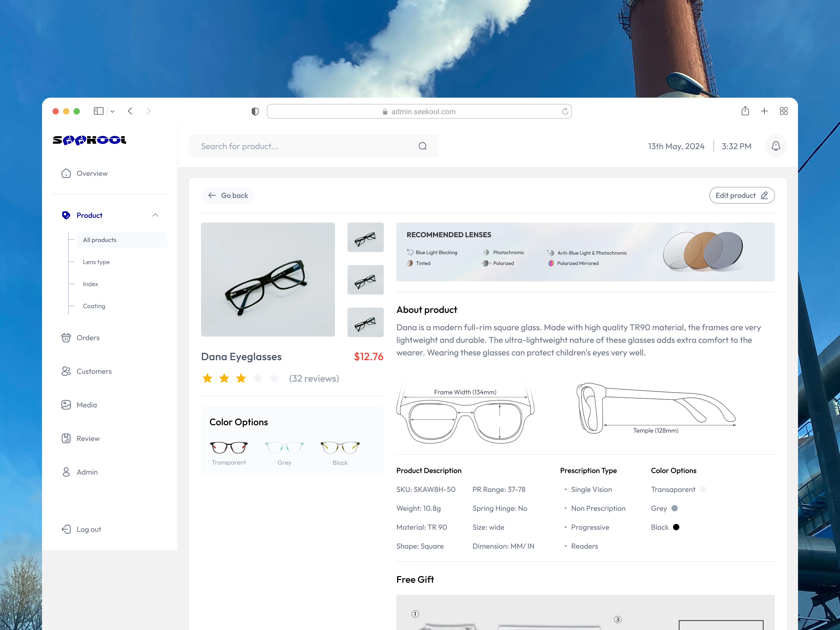Go back with the browser back arrow

pyautogui.click(x=130, y=111)
